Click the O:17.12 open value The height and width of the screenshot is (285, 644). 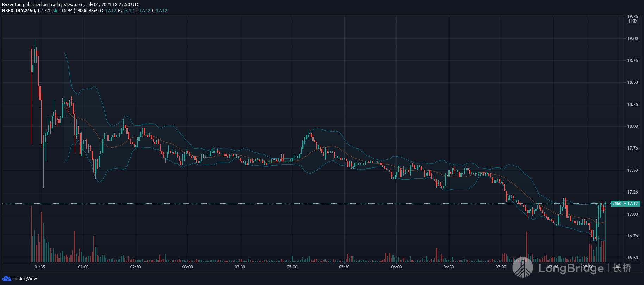tap(108, 11)
